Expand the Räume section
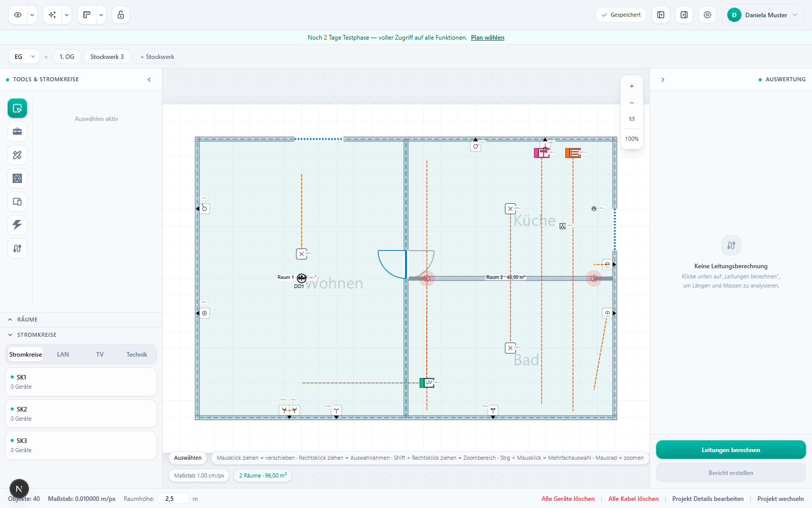Screen dimensions: 812x508 click(x=81, y=320)
